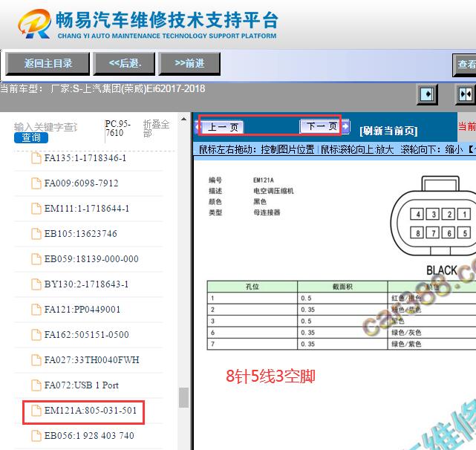This screenshot has height=450, width=476.
Task: Click the file icon beside FA162:505151-0500
Action: 36,335
